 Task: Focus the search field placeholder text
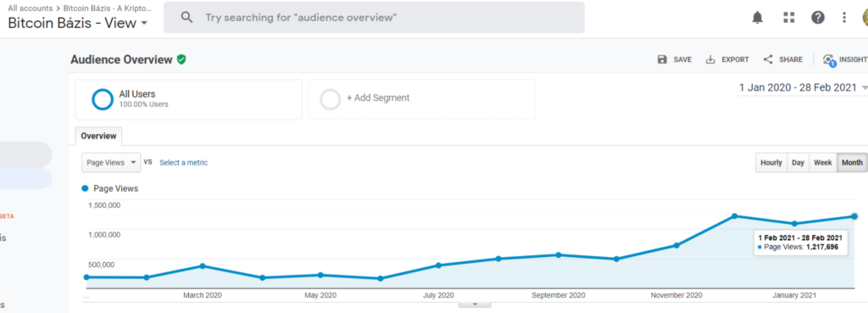[301, 17]
